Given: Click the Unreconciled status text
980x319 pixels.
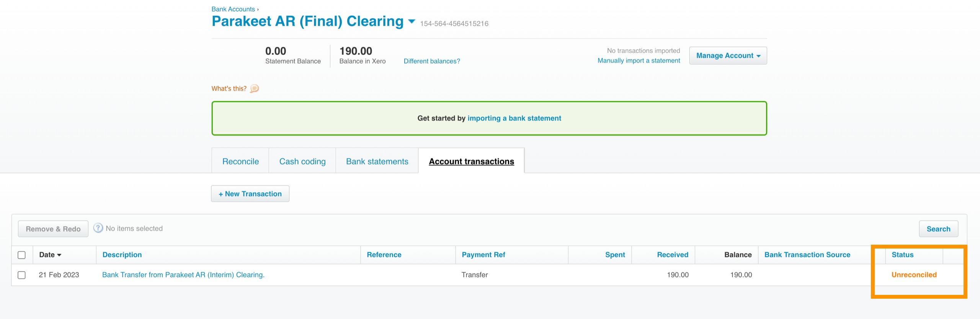Looking at the screenshot, I should [914, 275].
